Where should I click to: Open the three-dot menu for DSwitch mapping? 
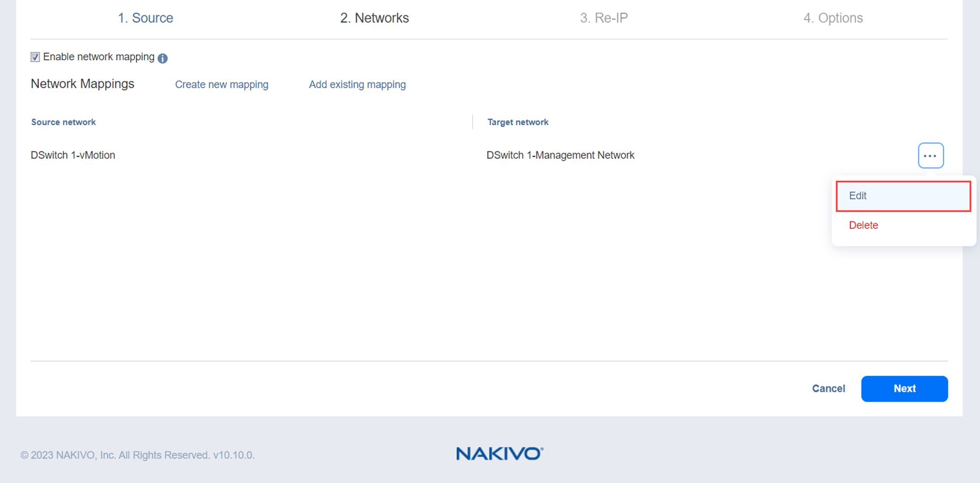pyautogui.click(x=930, y=156)
